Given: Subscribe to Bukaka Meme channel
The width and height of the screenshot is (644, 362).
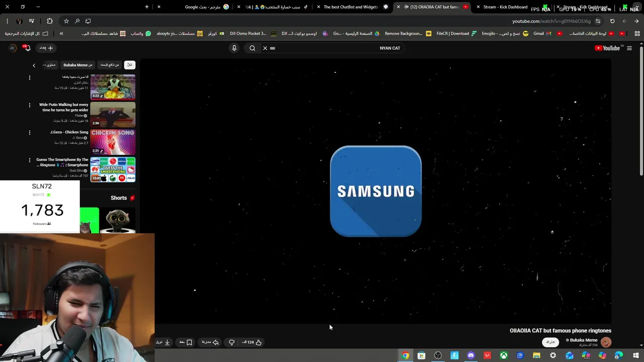Looking at the screenshot, I should [x=550, y=342].
